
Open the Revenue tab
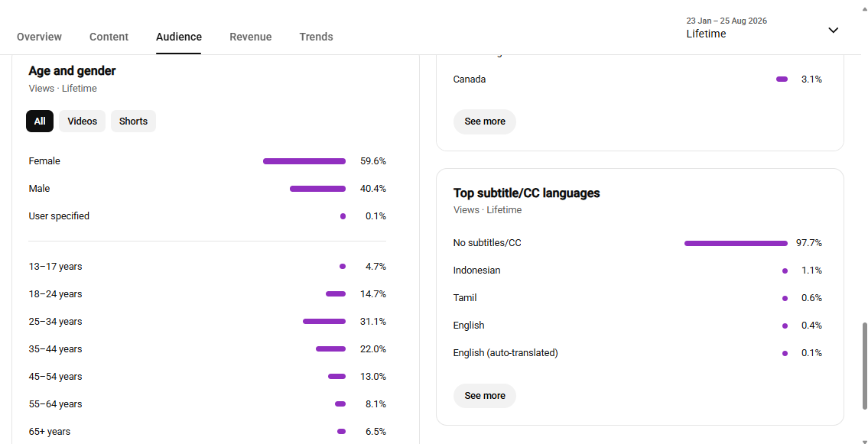(251, 37)
